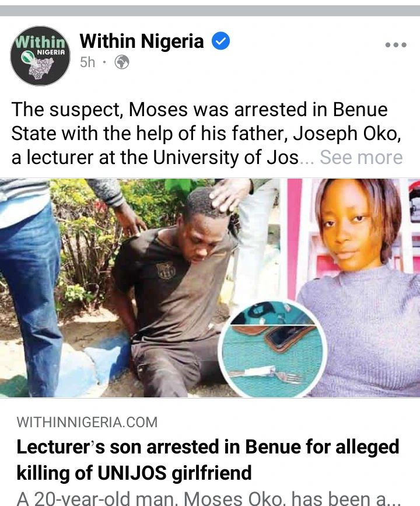Viewport: 420px width, 506px height.
Task: Click the Within Nigeria profile picture
Action: tap(40, 55)
